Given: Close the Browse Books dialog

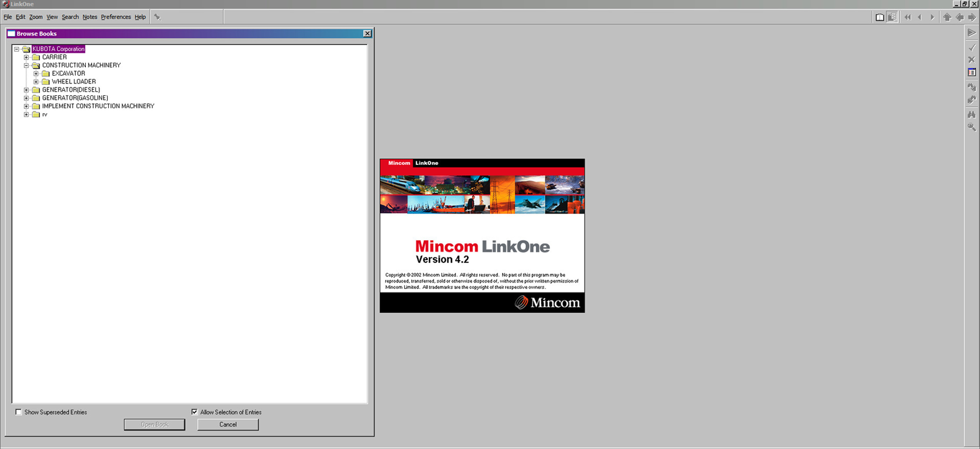Looking at the screenshot, I should [367, 34].
